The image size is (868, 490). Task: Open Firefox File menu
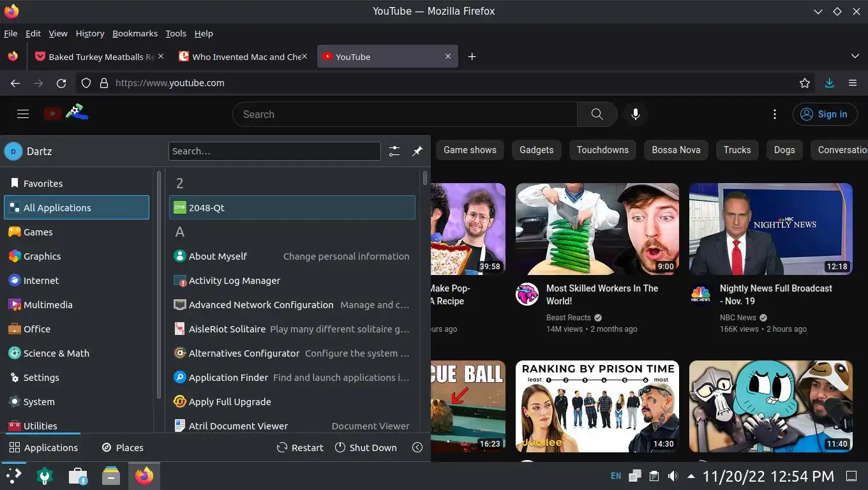click(10, 33)
